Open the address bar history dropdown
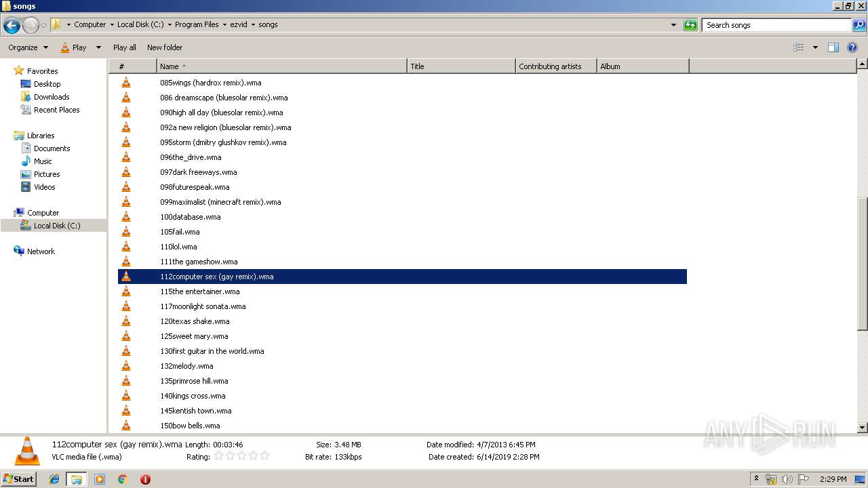Viewport: 868px width, 488px height. click(673, 25)
